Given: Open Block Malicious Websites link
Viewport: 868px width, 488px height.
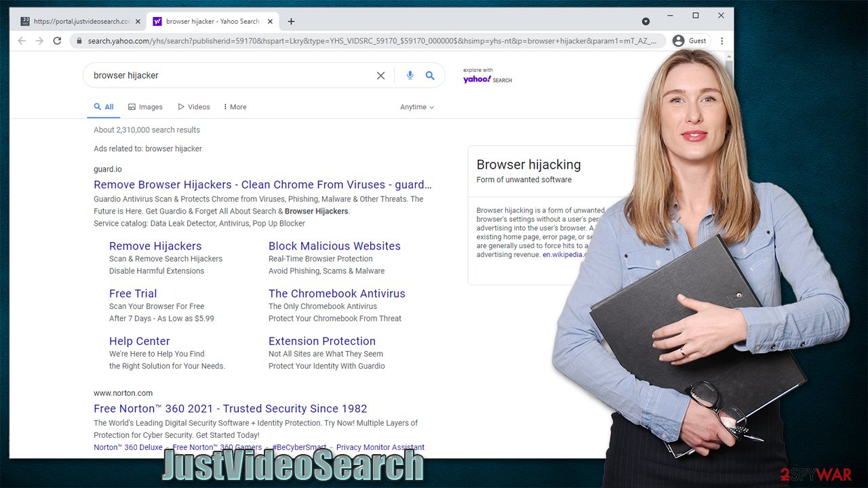Looking at the screenshot, I should pyautogui.click(x=334, y=246).
